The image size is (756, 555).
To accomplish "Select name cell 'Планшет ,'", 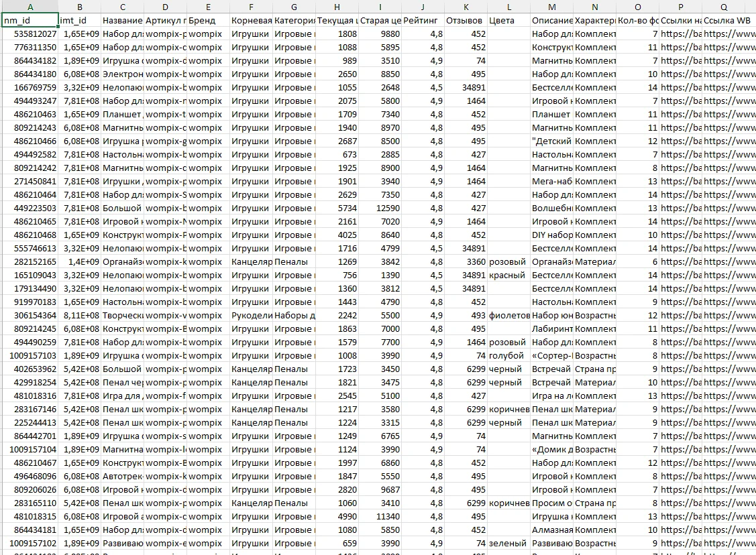I will 123,114.
